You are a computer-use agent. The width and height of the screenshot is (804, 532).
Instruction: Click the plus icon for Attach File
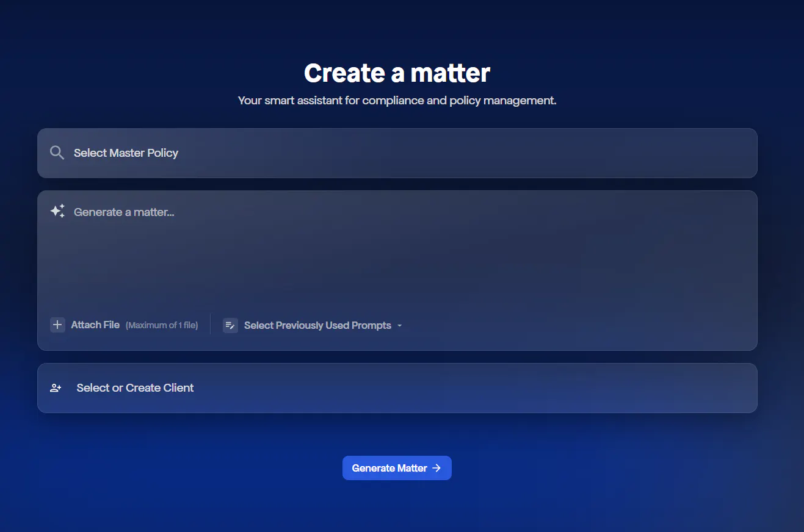[x=57, y=325]
